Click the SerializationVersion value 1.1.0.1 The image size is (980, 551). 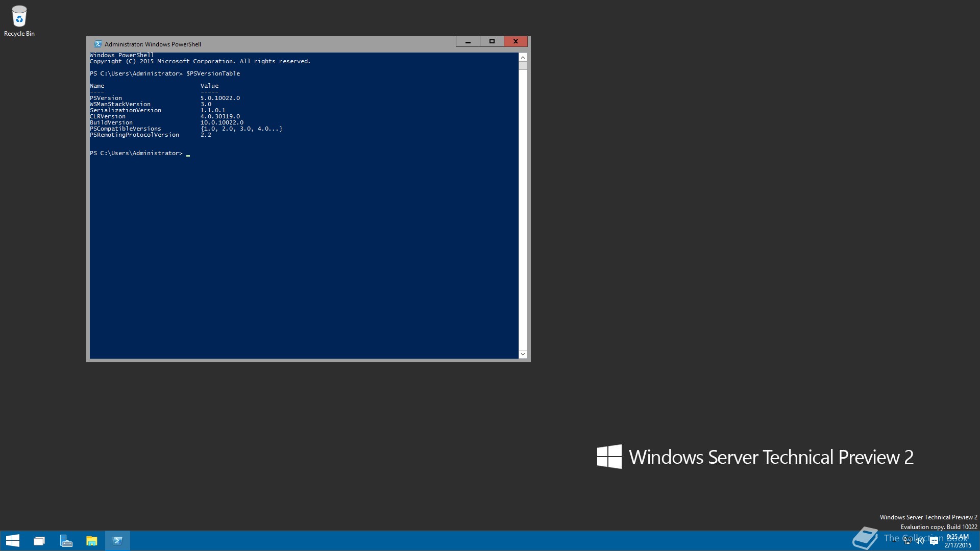tap(213, 110)
